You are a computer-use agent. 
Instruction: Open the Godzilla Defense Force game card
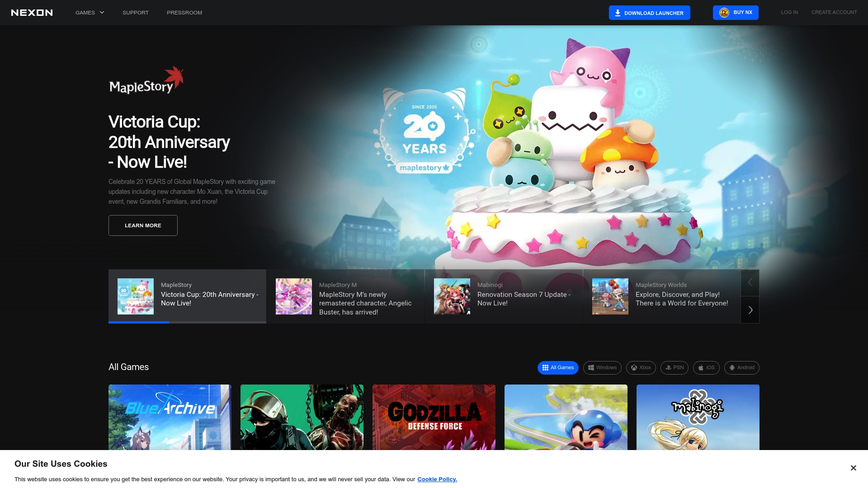(x=434, y=417)
